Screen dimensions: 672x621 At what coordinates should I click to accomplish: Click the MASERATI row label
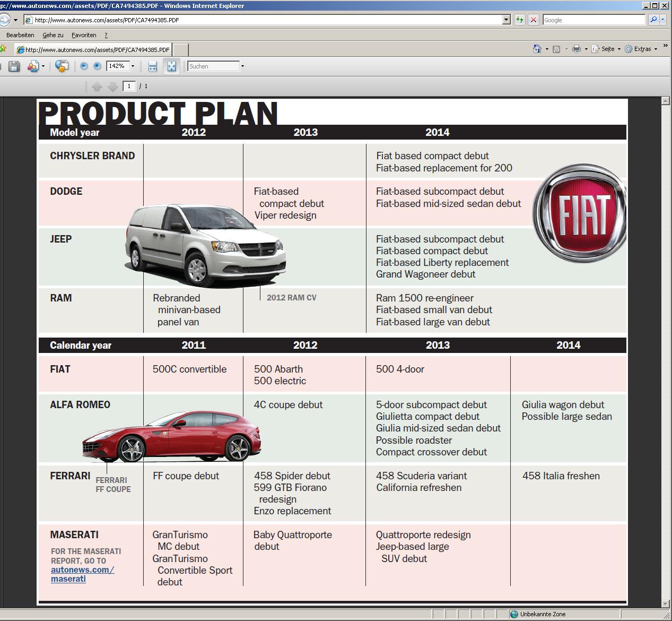click(x=74, y=535)
